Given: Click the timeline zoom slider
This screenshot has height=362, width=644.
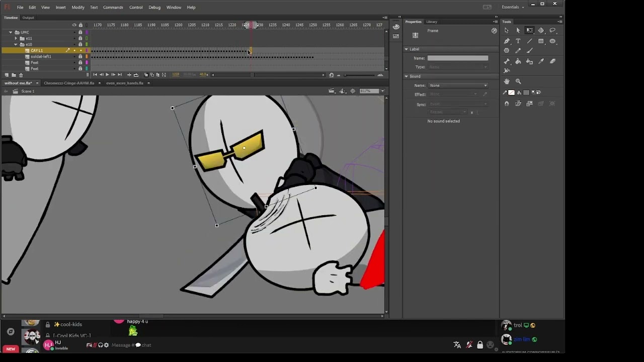Looking at the screenshot, I should click(x=359, y=75).
